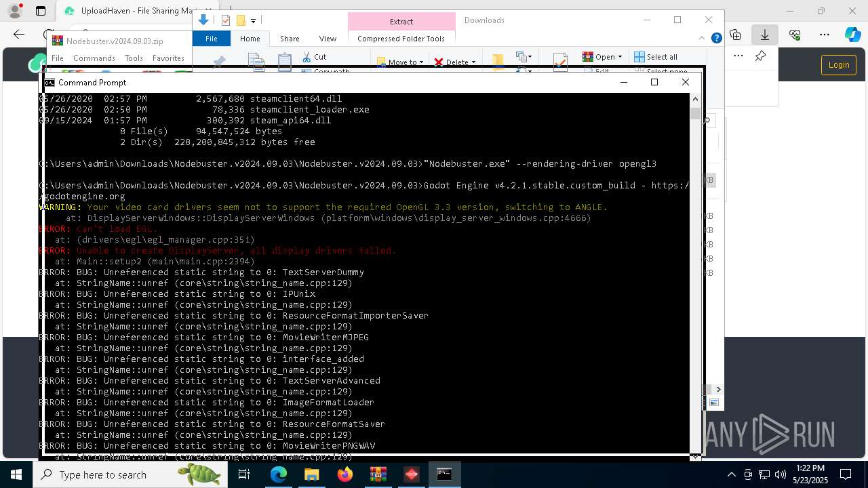Collapse the Explorer ribbon chevron
Image resolution: width=868 pixels, height=488 pixels.
coord(703,39)
